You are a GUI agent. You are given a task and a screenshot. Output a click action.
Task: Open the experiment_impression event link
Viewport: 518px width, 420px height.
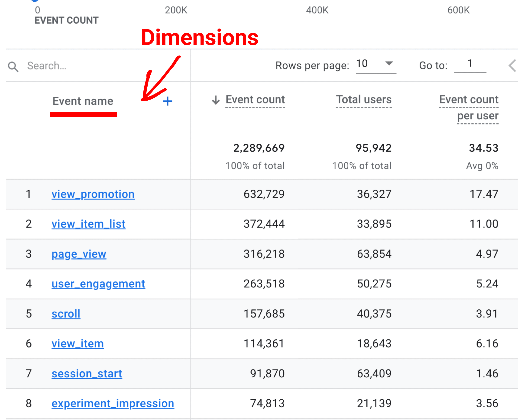[x=113, y=404]
